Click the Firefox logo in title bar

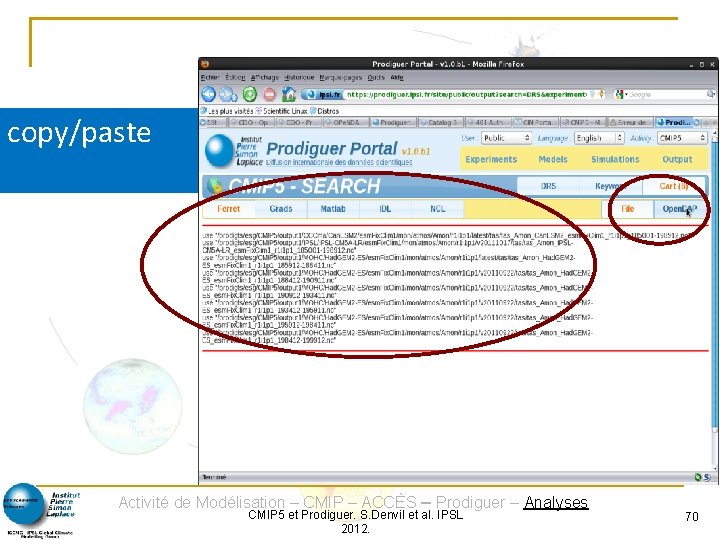tap(205, 64)
